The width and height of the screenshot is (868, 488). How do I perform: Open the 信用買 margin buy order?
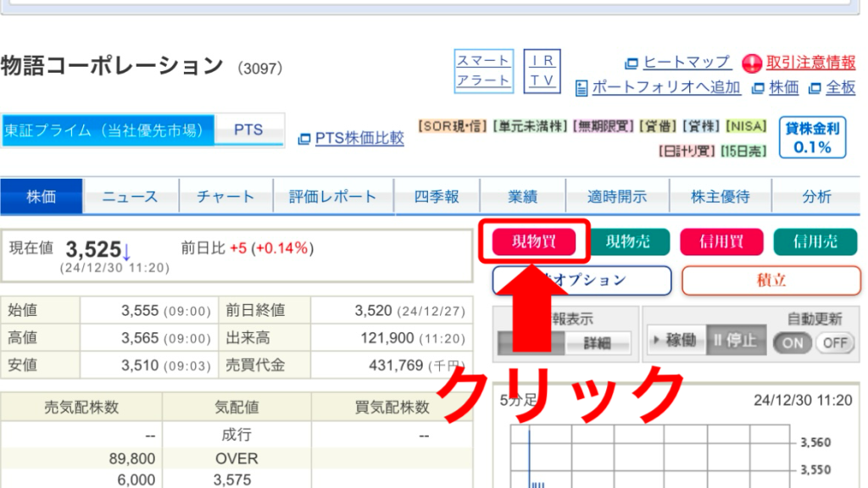click(721, 242)
